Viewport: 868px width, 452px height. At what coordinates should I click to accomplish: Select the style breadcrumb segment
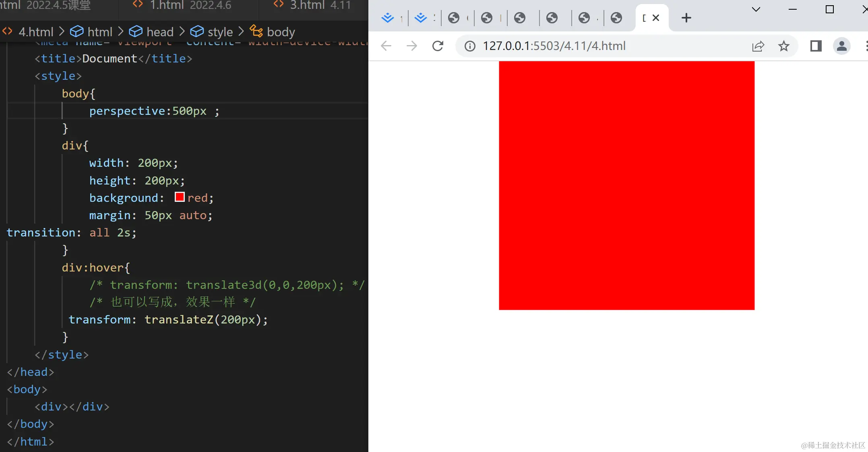click(220, 32)
